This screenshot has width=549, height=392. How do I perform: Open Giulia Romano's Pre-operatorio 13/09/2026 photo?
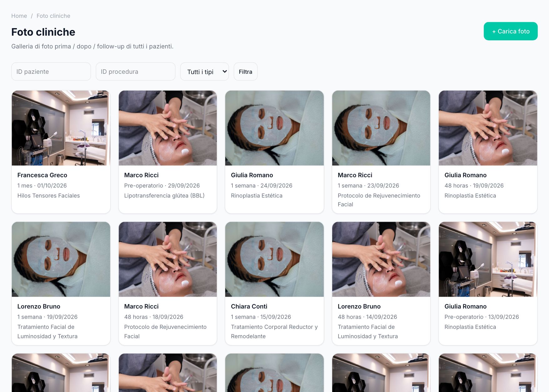coord(488,259)
